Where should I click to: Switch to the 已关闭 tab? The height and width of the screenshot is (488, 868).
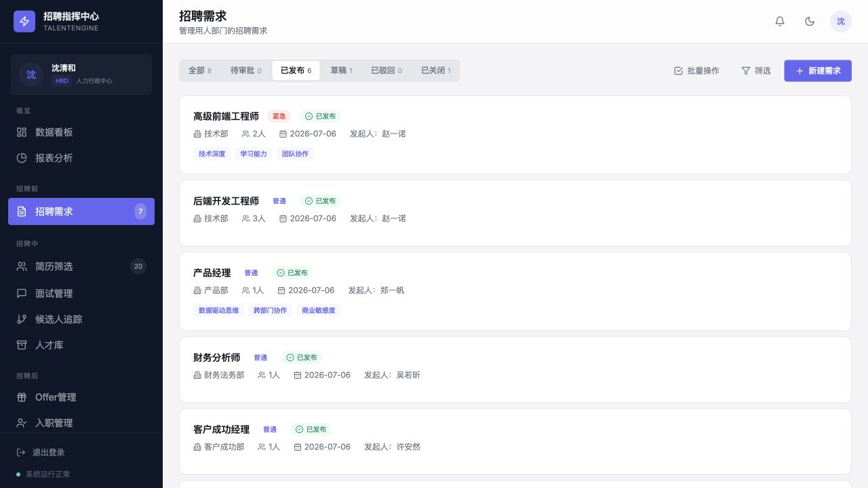[x=435, y=70]
